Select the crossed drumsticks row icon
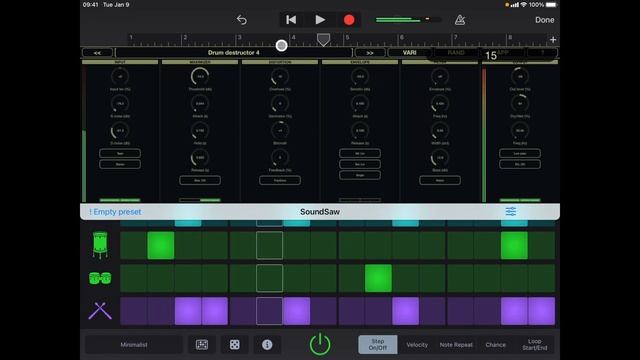Viewport: 640px width, 360px height. (x=100, y=311)
